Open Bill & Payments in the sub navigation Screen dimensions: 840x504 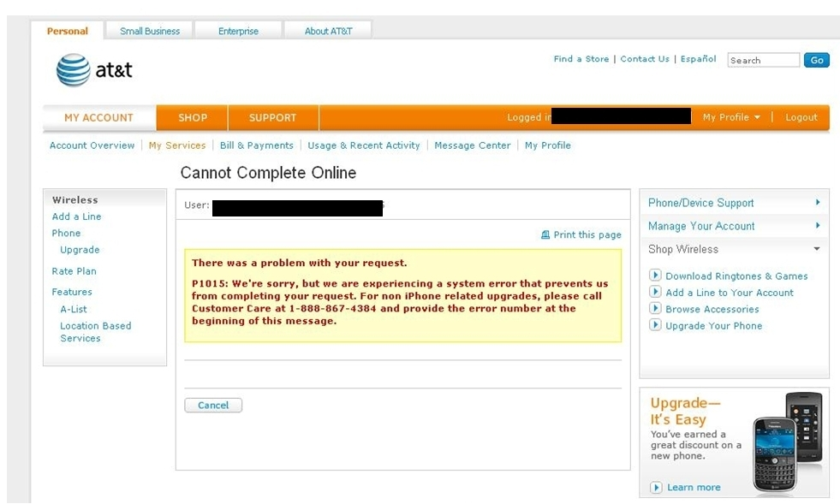pyautogui.click(x=257, y=145)
